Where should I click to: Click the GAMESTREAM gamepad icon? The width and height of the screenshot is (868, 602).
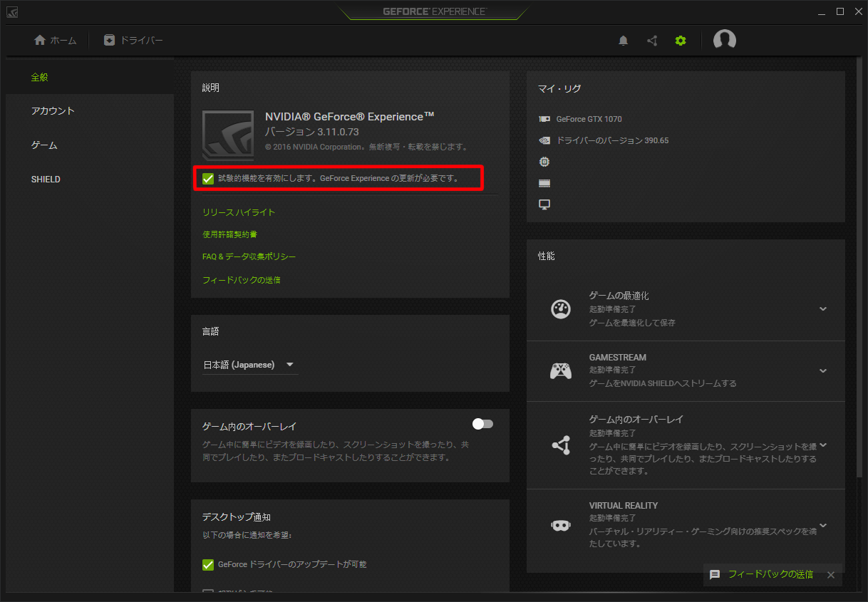click(561, 371)
